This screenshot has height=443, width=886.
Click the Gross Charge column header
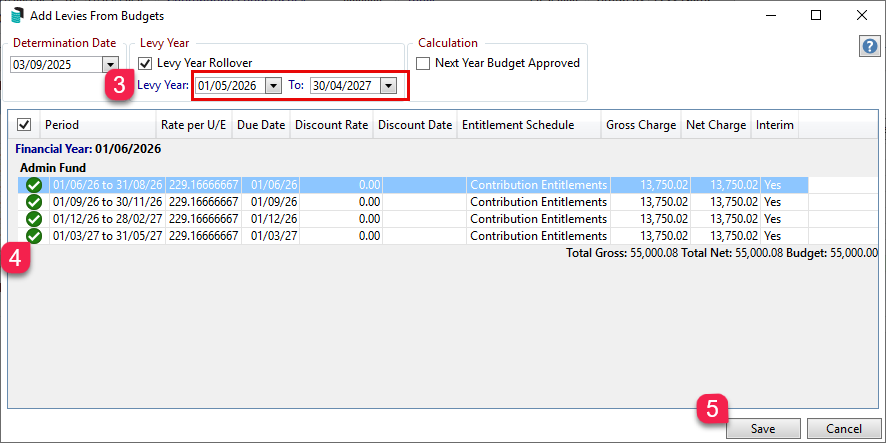pos(641,125)
